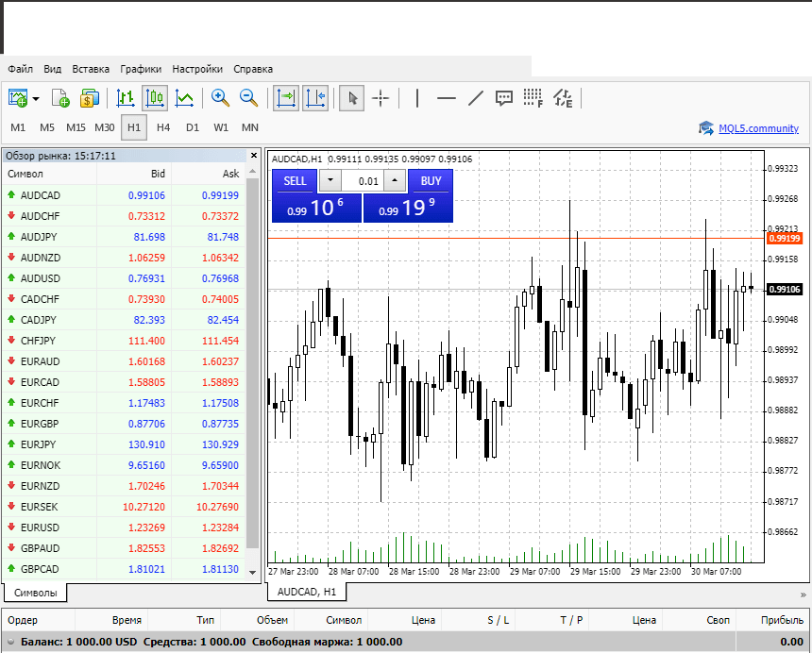812x653 pixels.
Task: Select the line chart type icon
Action: (185, 97)
